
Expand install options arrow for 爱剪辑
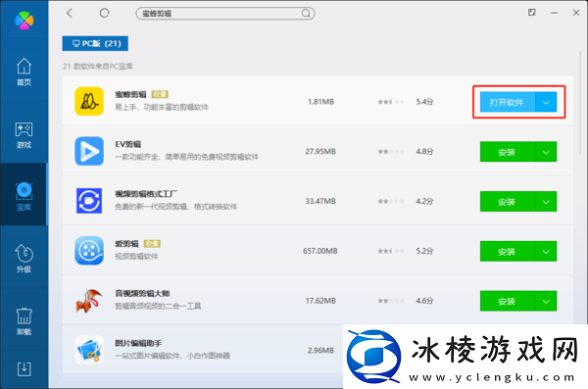point(546,251)
